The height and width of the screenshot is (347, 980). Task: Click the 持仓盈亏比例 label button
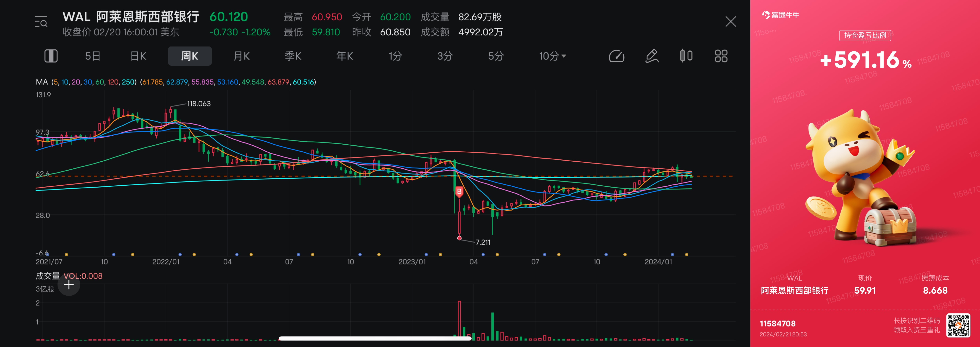click(x=865, y=35)
